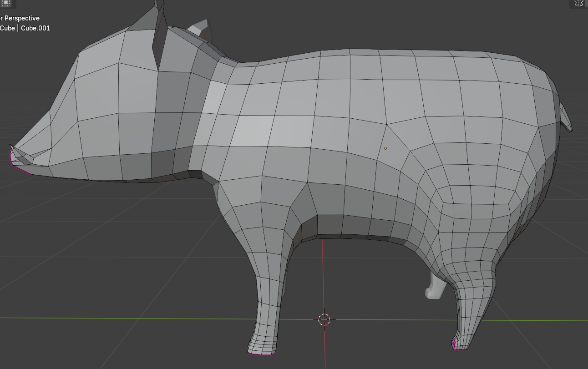Click the 3D cursor crosshair
This screenshot has width=588, height=369.
(x=324, y=319)
